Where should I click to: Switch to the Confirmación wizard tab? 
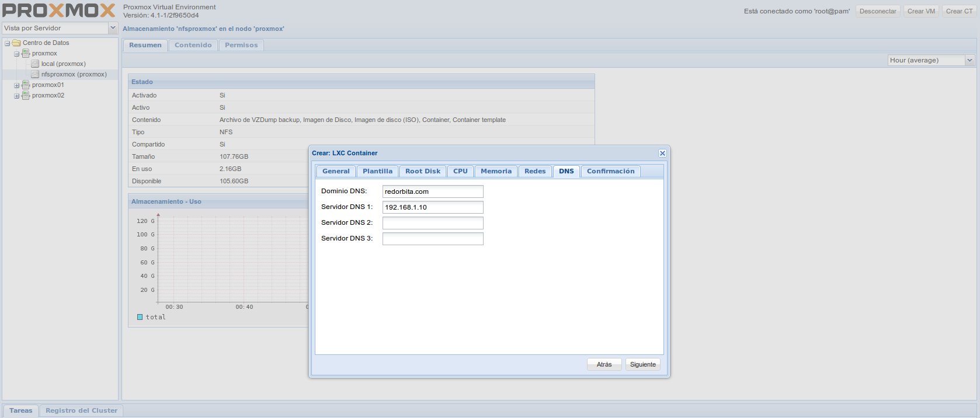click(x=610, y=171)
